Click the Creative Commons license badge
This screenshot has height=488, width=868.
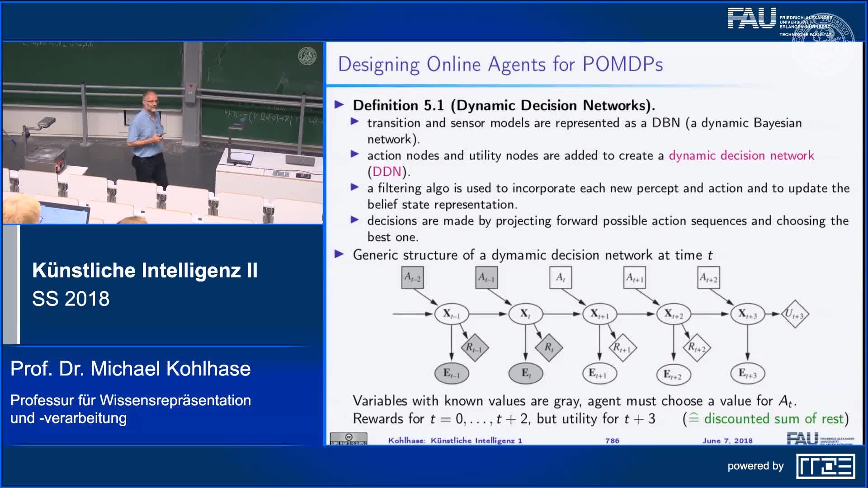(348, 439)
